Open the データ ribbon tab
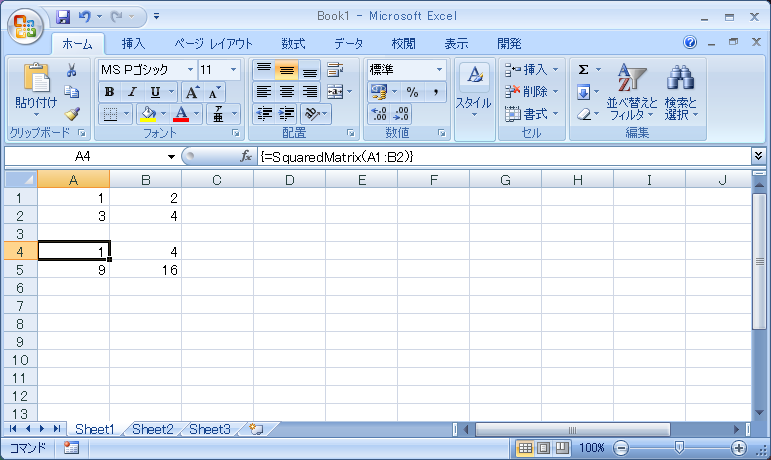This screenshot has height=460, width=771. coord(349,44)
